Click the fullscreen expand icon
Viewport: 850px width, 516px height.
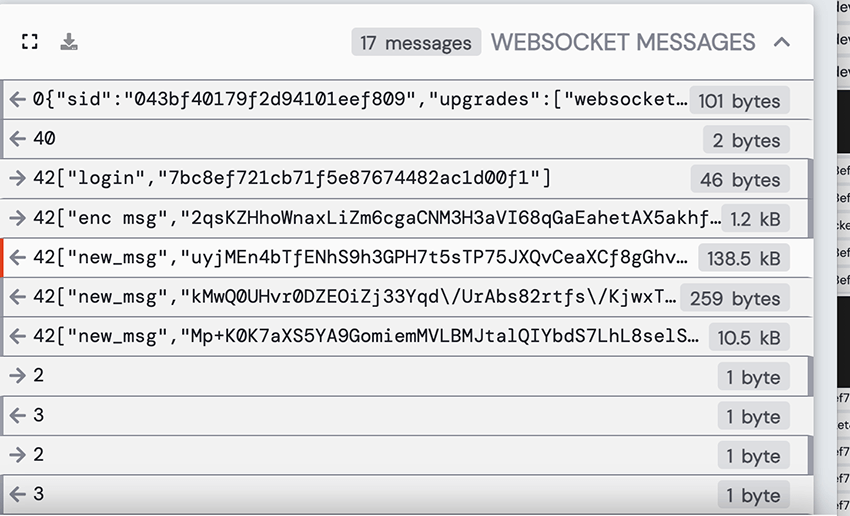point(30,42)
